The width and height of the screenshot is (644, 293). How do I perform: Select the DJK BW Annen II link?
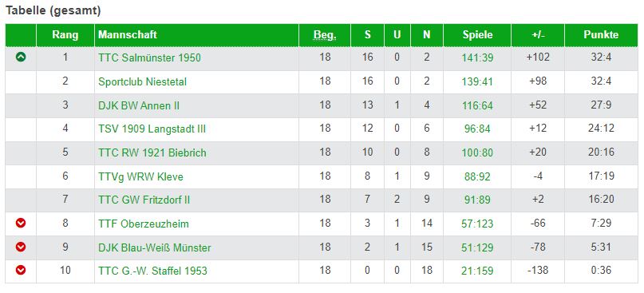tap(139, 105)
